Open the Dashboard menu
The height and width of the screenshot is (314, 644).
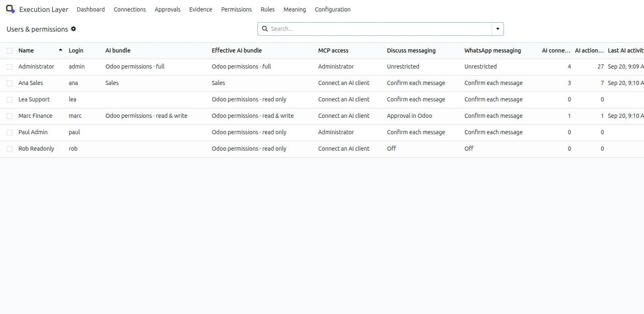coord(91,9)
